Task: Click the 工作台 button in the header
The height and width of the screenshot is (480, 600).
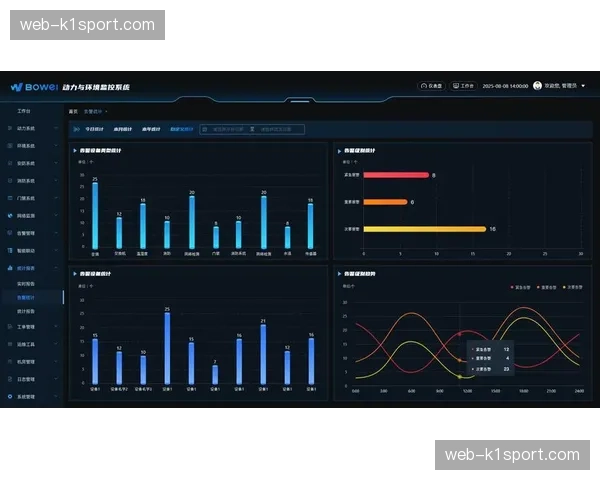Action: 463,87
